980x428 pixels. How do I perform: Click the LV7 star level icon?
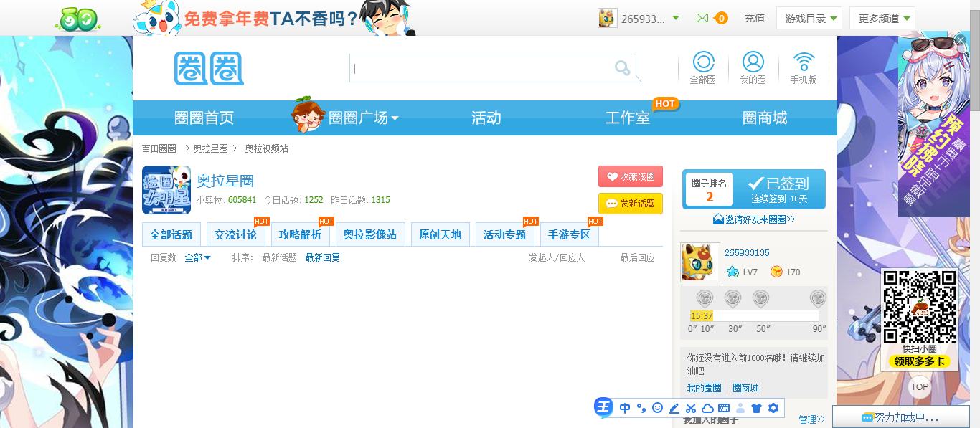coord(732,272)
